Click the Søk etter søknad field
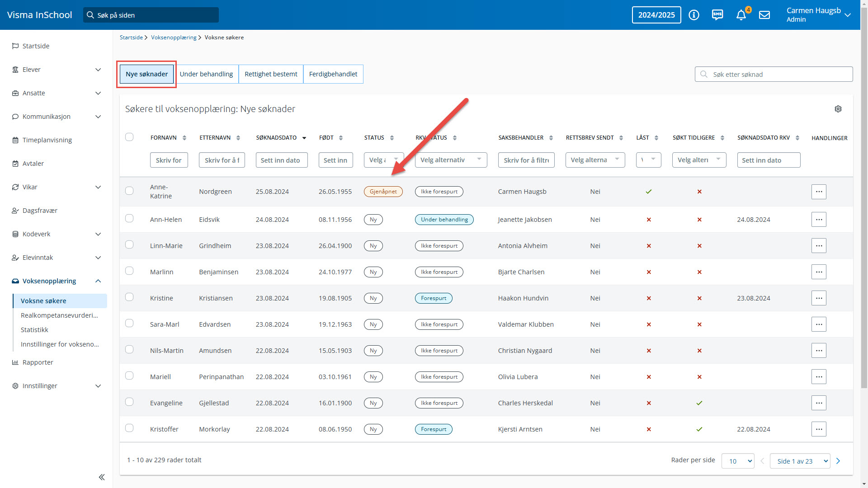The width and height of the screenshot is (868, 488). tap(774, 75)
